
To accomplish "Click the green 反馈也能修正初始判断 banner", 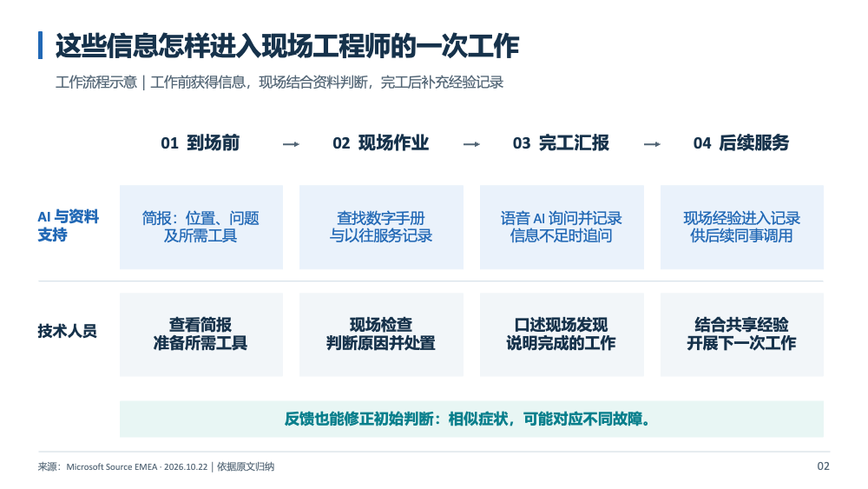I will (x=471, y=420).
